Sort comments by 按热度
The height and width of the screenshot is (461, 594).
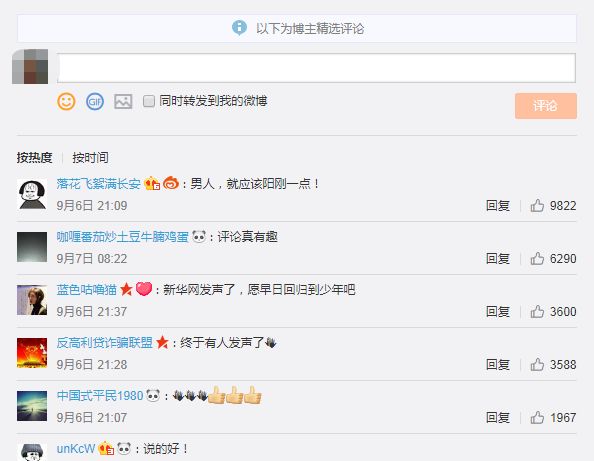point(34,158)
